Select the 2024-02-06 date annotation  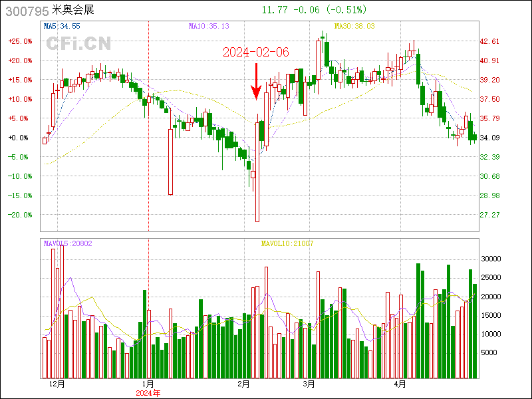(256, 52)
